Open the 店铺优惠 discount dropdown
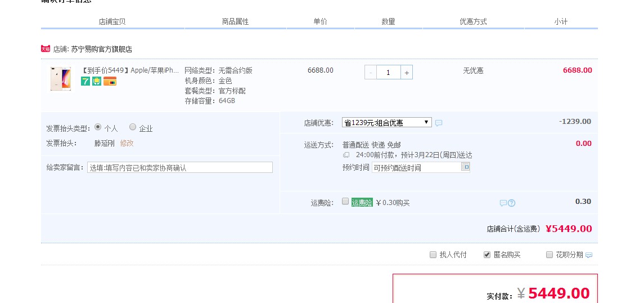This screenshot has width=644, height=303. click(x=386, y=123)
